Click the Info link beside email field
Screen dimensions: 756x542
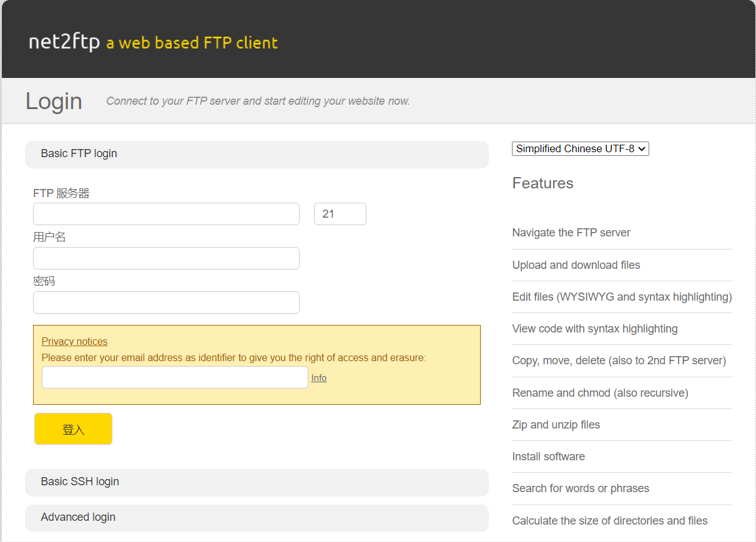318,378
